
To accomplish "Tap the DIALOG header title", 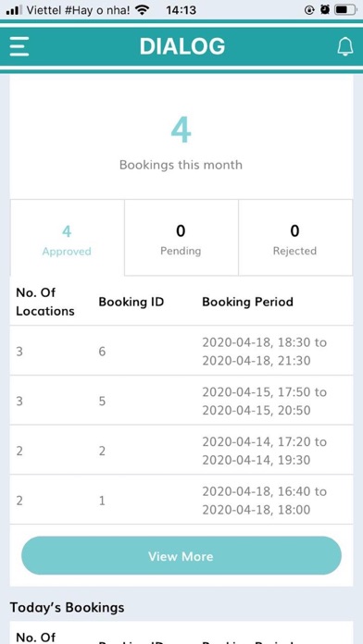I will (x=182, y=46).
